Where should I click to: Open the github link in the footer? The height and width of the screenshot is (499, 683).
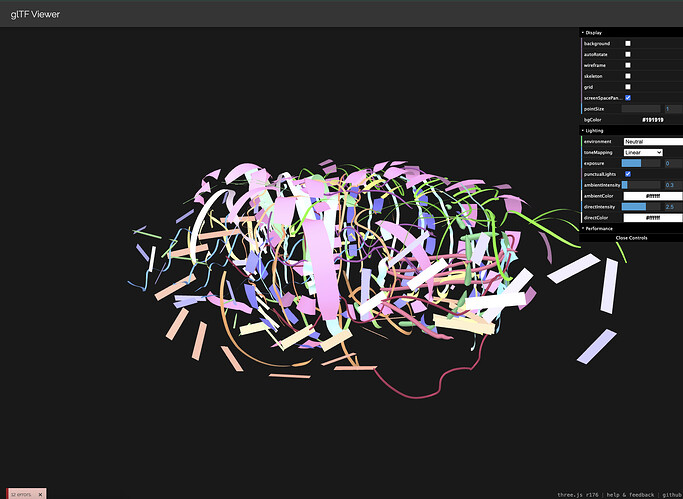pos(672,495)
